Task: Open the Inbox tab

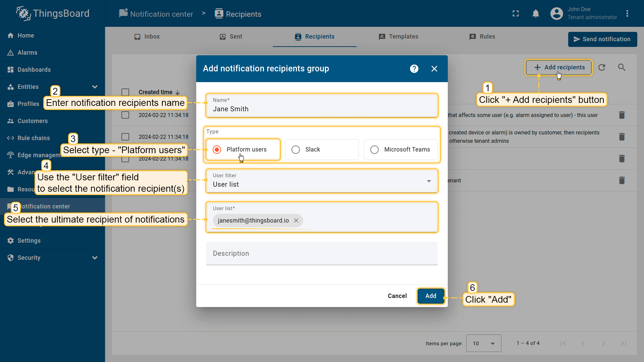Action: tap(147, 37)
